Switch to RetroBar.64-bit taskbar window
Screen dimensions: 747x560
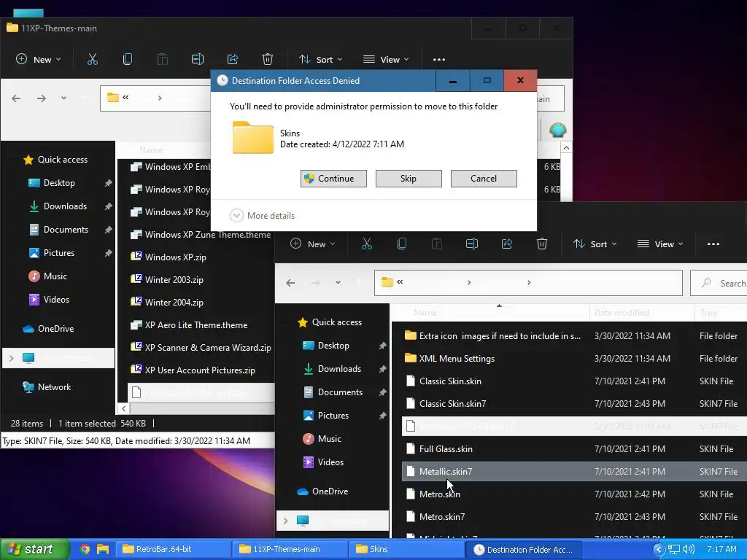[x=174, y=549]
